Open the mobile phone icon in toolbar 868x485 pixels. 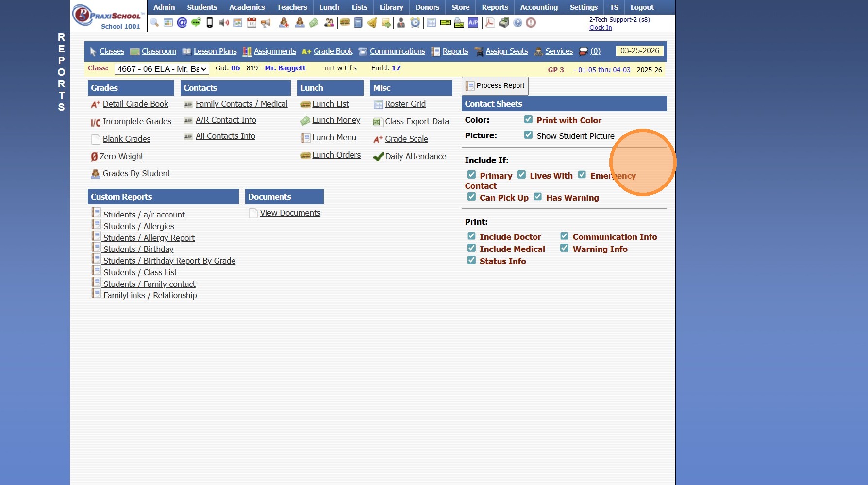(x=210, y=23)
